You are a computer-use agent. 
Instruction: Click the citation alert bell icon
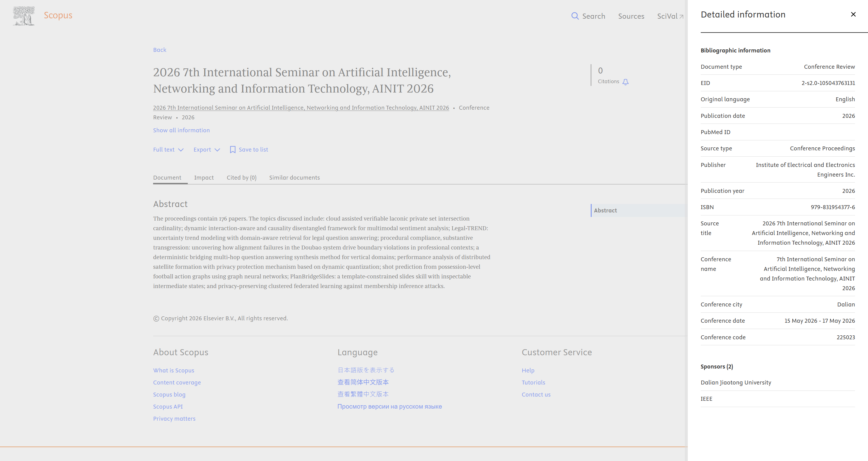tap(625, 82)
